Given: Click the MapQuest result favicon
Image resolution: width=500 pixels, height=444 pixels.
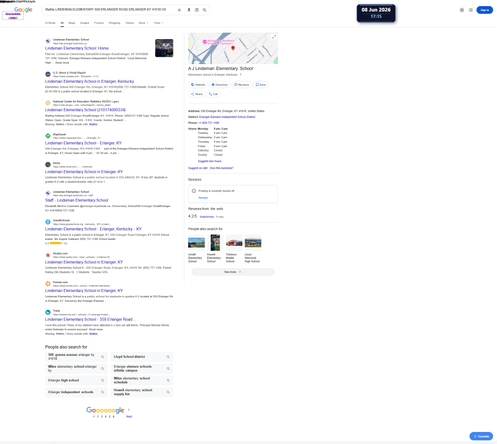Looking at the screenshot, I should (x=48, y=136).
